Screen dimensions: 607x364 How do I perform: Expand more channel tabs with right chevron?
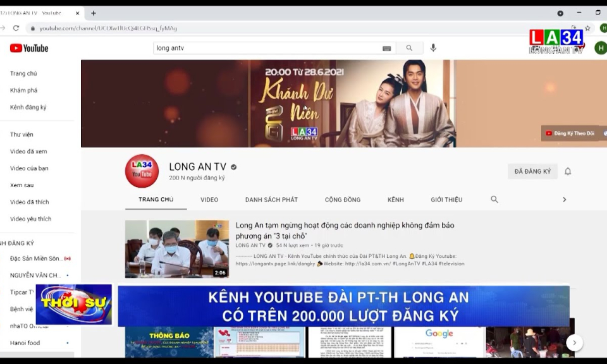[565, 200]
